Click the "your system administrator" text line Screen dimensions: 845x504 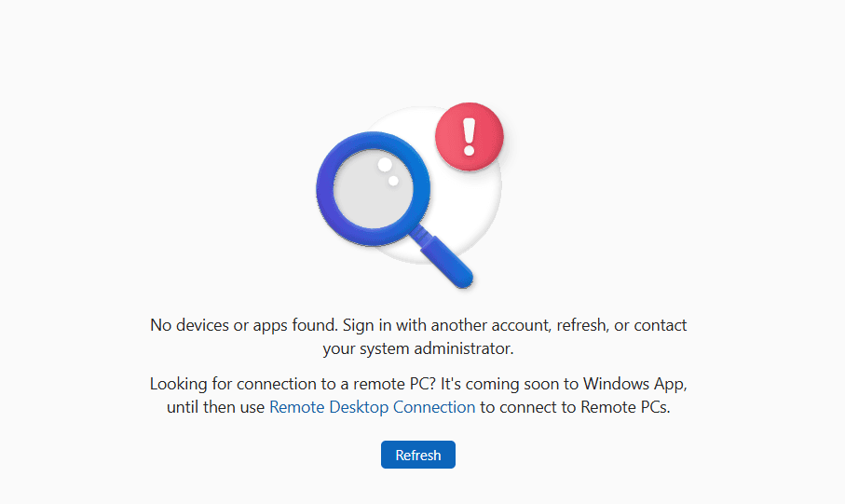418,348
